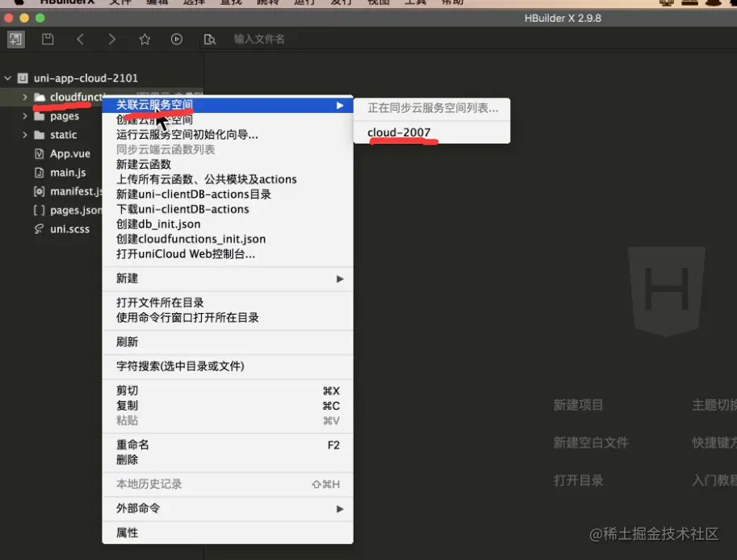The image size is (737, 560).
Task: Choose 关联云服务空间 in context menu
Action: point(228,105)
